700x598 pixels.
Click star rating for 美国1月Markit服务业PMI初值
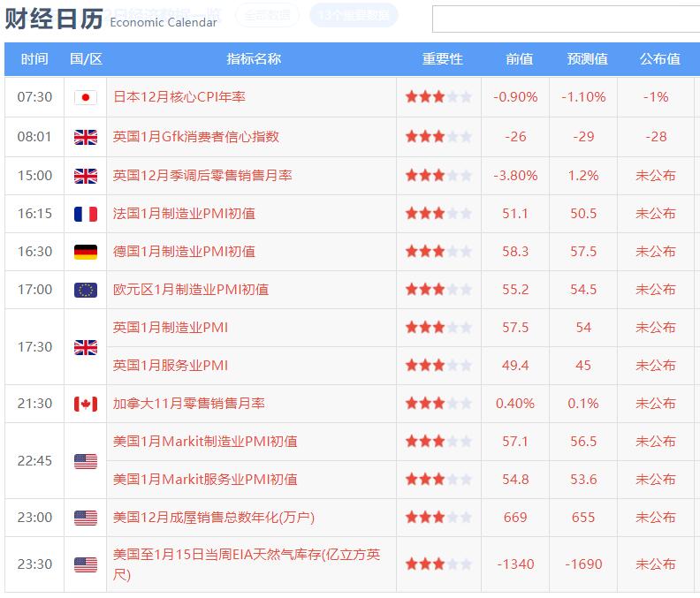438,480
